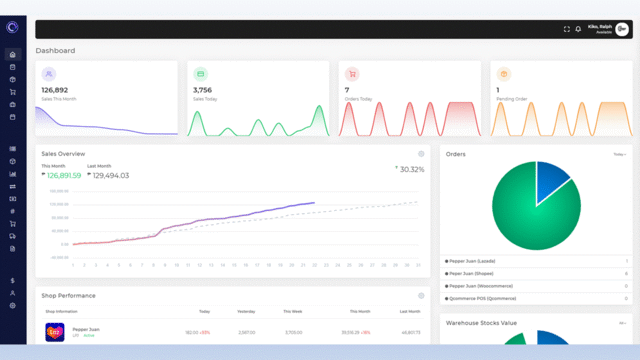The height and width of the screenshot is (360, 640).
Task: Select the Peper Juan (Shopee) legend row
Action: 536,273
